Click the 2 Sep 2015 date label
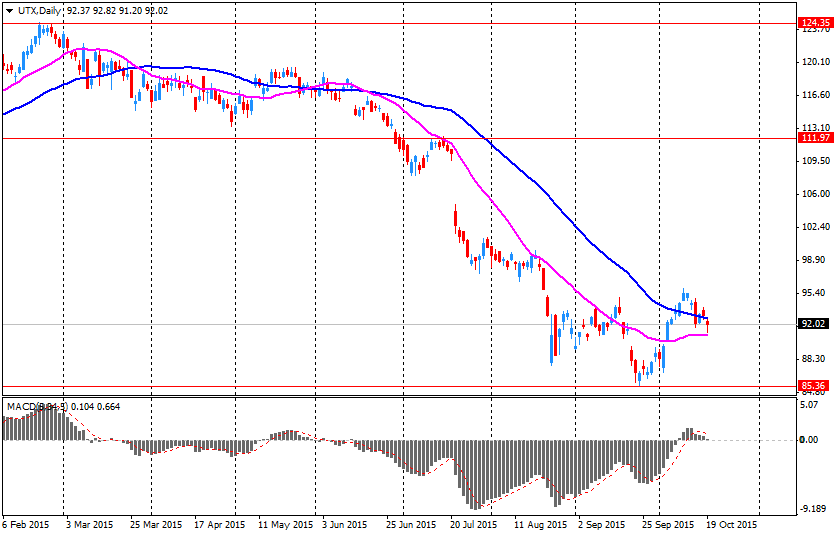836x533 pixels. coord(602,524)
